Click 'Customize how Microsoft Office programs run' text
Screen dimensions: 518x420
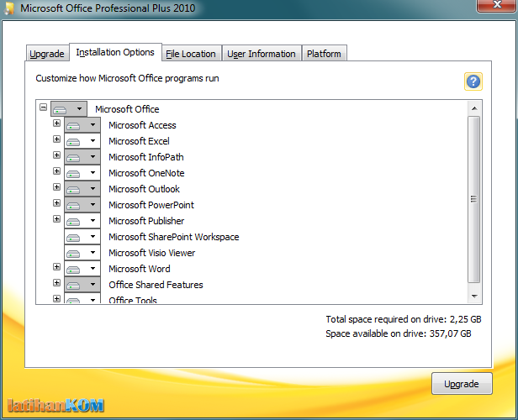(x=127, y=78)
